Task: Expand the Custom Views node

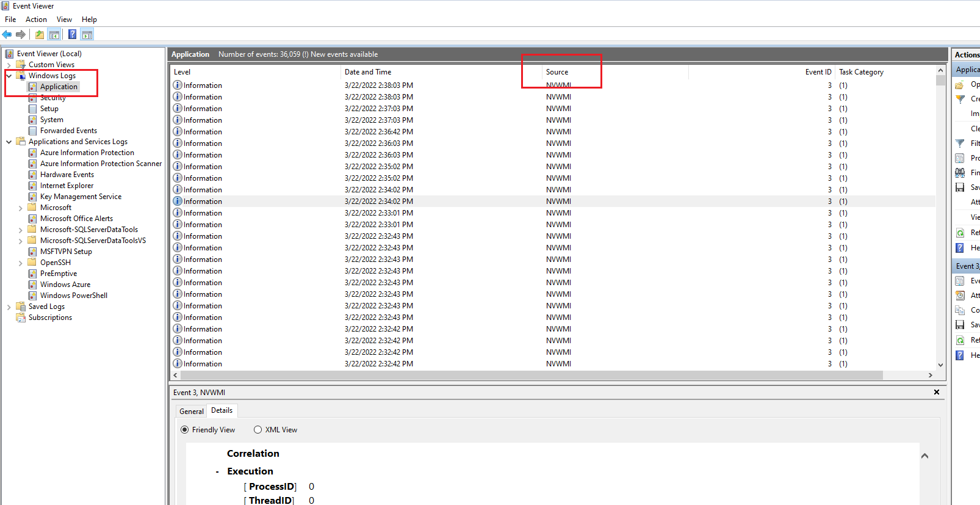Action: tap(9, 65)
